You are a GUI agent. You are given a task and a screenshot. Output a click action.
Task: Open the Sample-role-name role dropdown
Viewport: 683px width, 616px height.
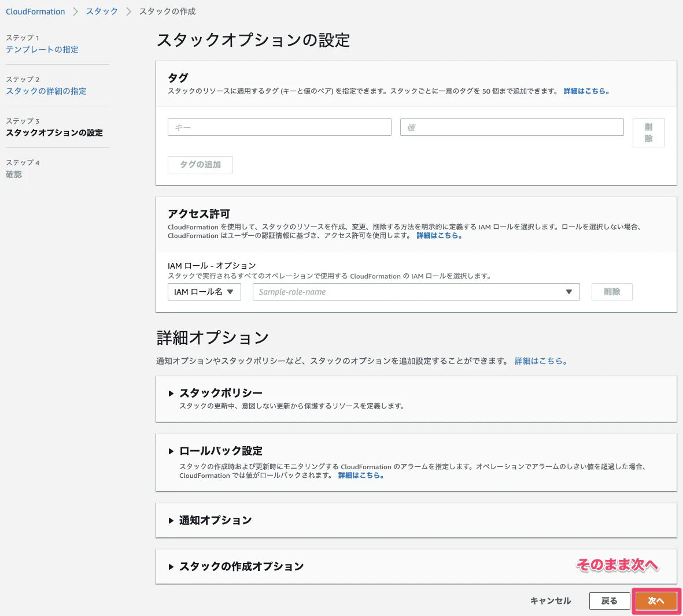pyautogui.click(x=416, y=292)
